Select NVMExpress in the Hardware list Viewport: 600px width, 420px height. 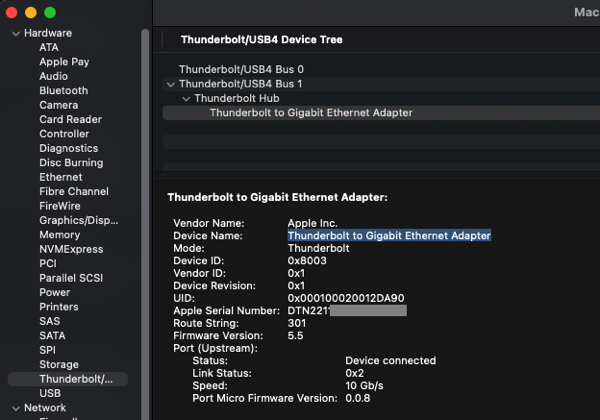tap(71, 249)
